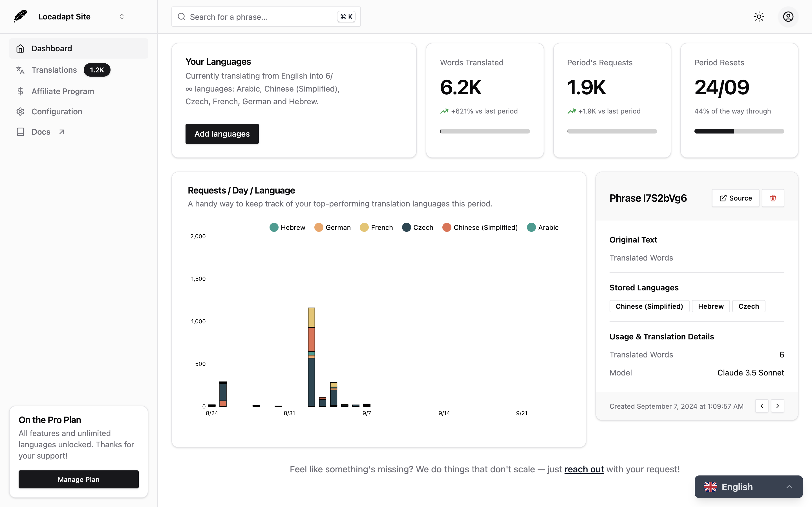812x507 pixels.
Task: Click the search magnifier icon
Action: point(182,17)
